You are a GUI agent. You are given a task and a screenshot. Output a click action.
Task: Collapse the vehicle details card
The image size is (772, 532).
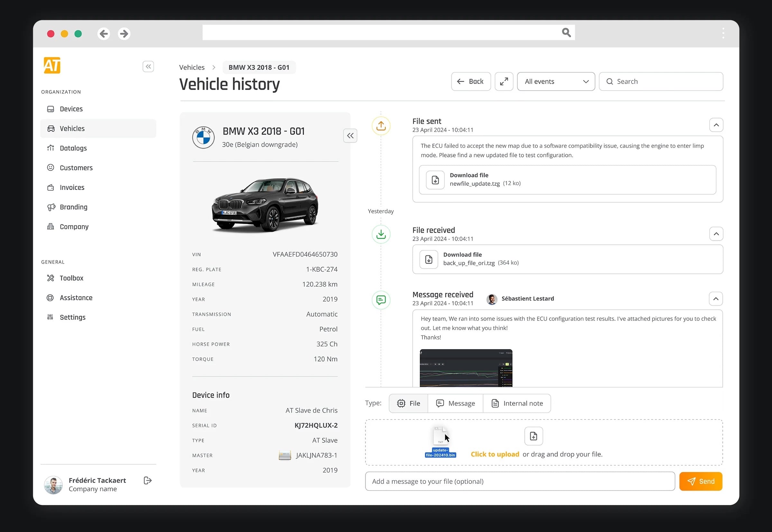350,136
